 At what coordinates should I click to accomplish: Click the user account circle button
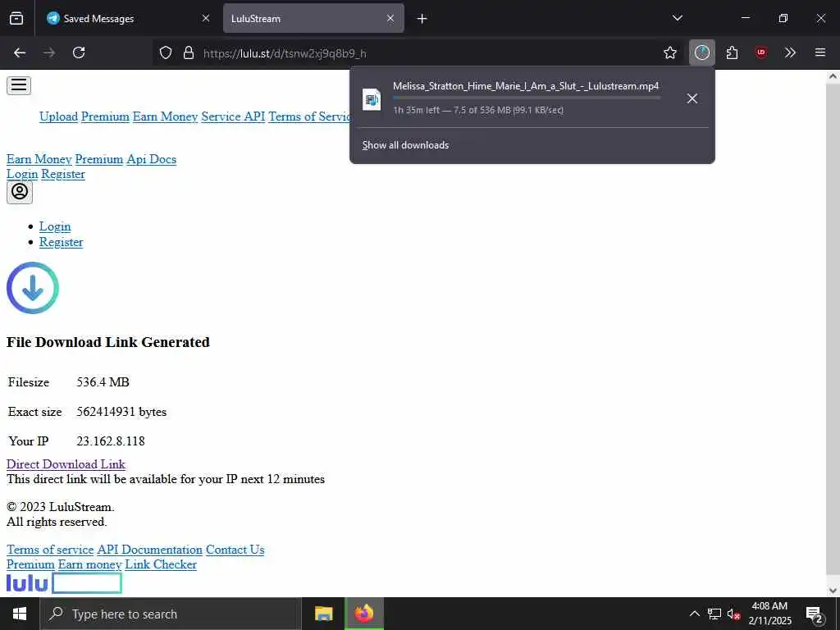tap(20, 192)
